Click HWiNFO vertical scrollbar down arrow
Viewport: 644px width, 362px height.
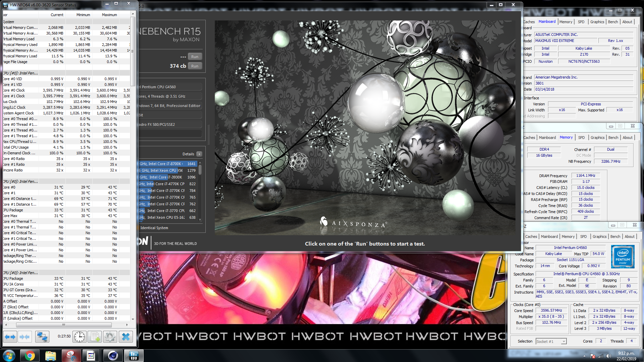pos(133,319)
